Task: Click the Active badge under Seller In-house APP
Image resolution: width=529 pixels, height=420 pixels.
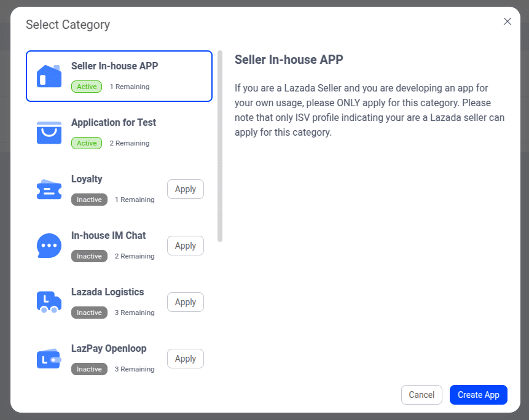Action: [87, 87]
